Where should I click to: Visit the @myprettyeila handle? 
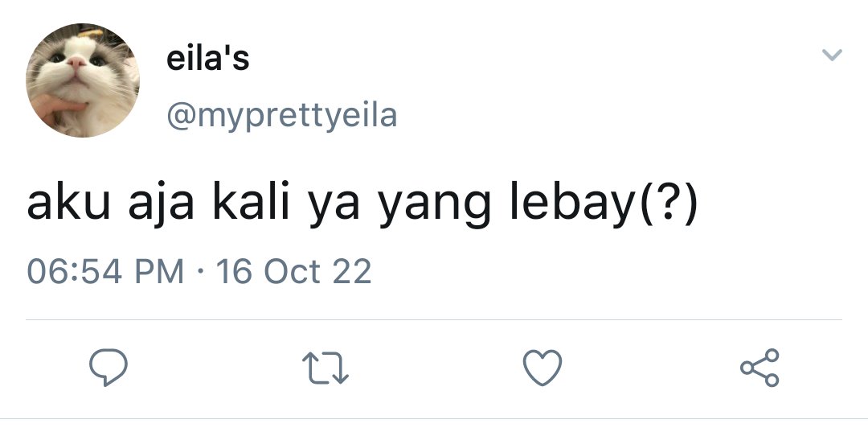pyautogui.click(x=282, y=117)
